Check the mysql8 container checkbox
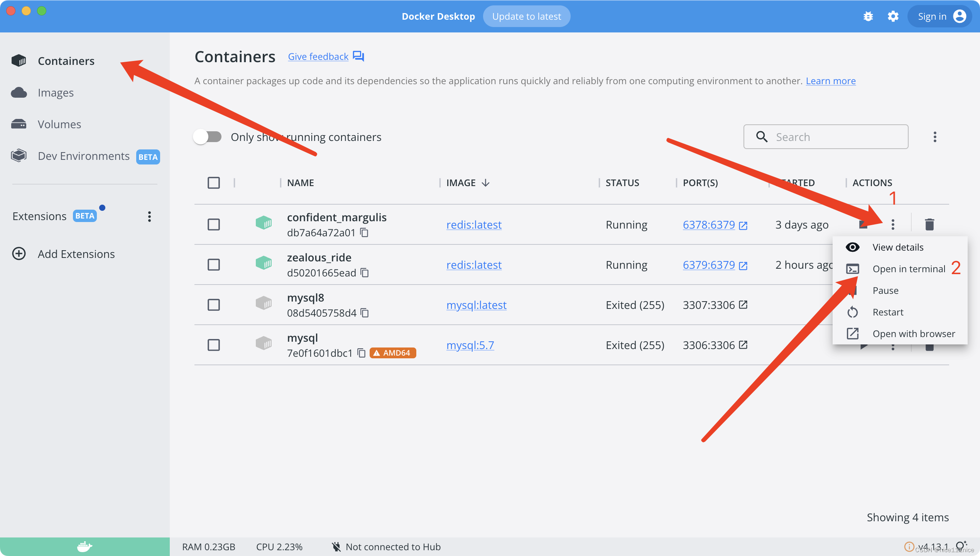Viewport: 980px width, 556px height. click(214, 305)
